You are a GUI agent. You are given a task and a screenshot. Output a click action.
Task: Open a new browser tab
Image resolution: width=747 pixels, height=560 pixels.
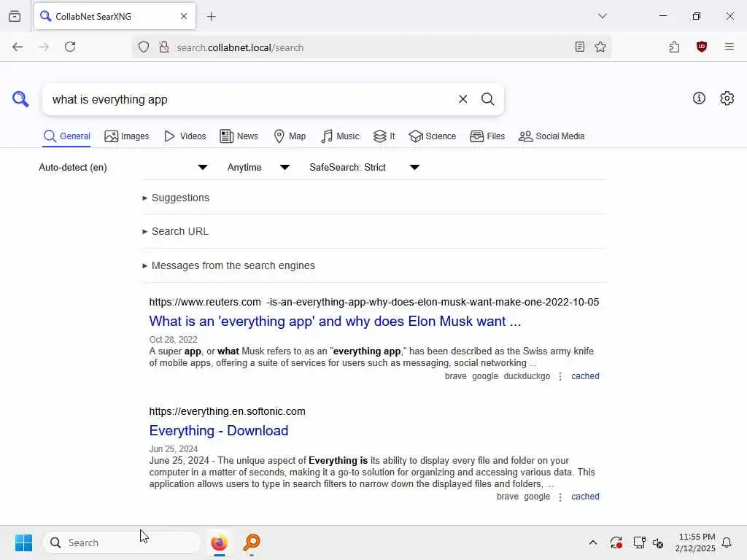pos(211,17)
